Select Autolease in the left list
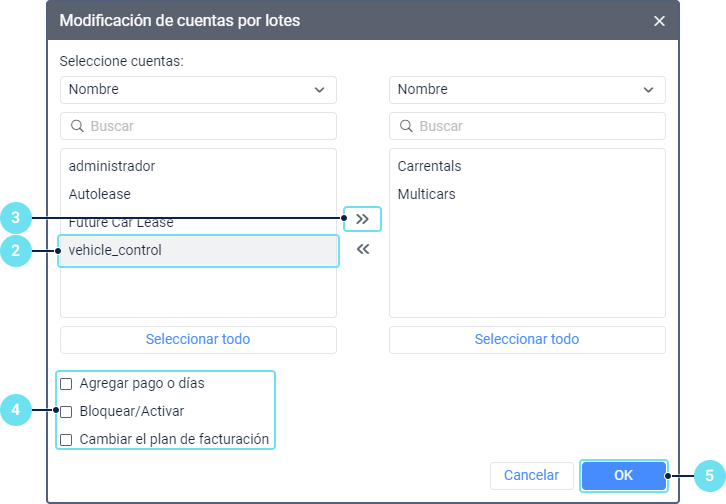Viewport: 726px width, 504px height. click(100, 194)
